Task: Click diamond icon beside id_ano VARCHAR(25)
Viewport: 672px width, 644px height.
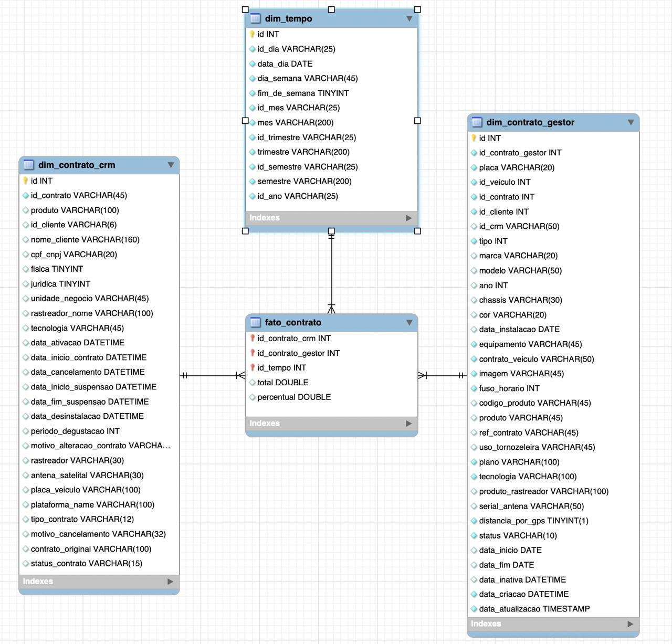Action: point(253,196)
